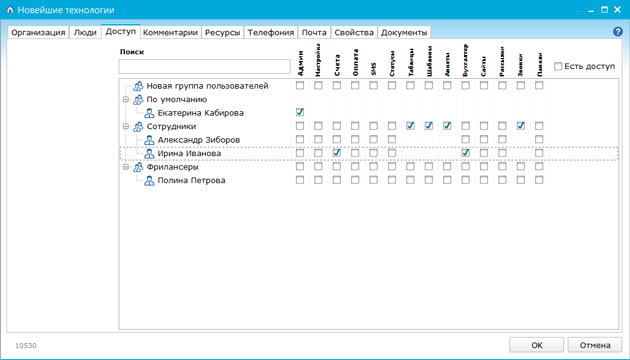Check Бухгалтер for Новая группа пользователей

tap(465, 85)
